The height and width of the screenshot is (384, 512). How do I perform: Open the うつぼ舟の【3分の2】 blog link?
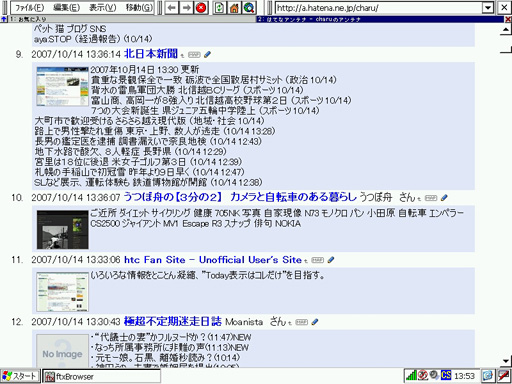[240, 197]
